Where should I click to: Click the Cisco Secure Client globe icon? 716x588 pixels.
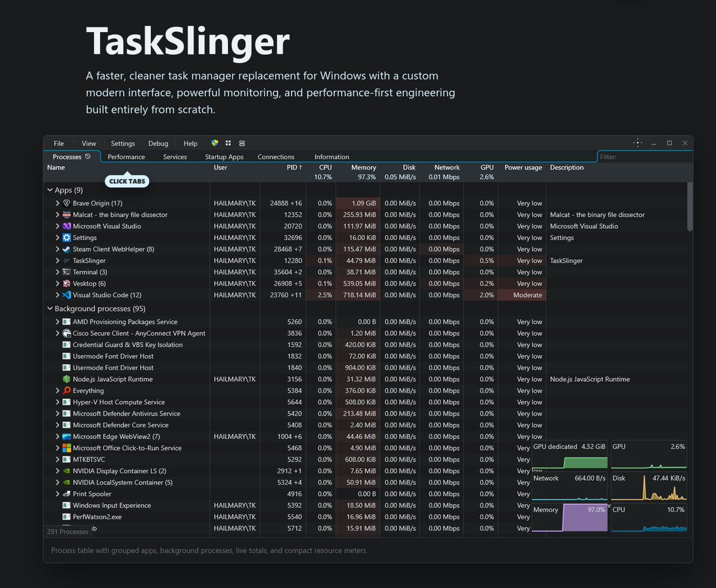(x=67, y=333)
